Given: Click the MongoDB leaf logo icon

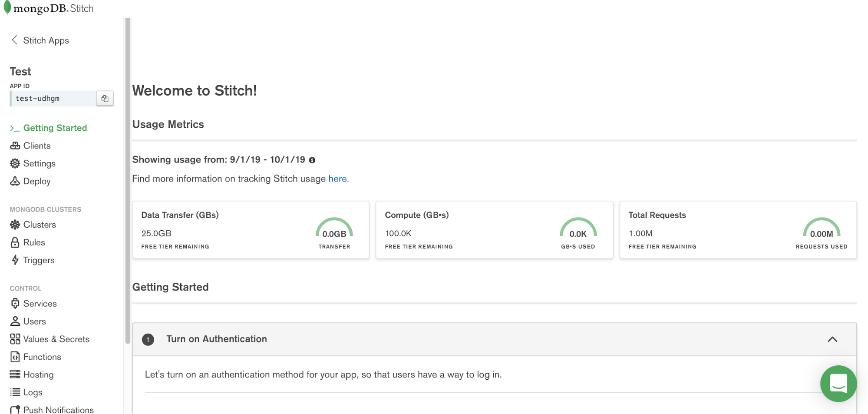Looking at the screenshot, I should click(x=7, y=8).
